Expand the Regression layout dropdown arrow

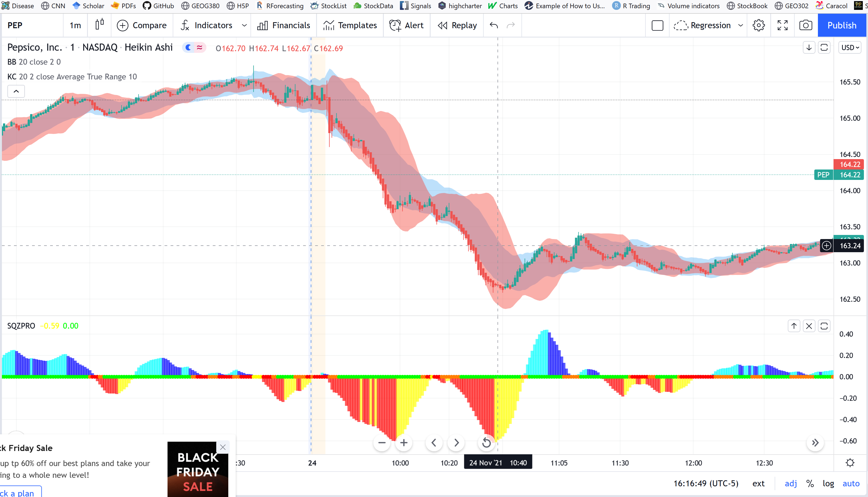tap(740, 25)
